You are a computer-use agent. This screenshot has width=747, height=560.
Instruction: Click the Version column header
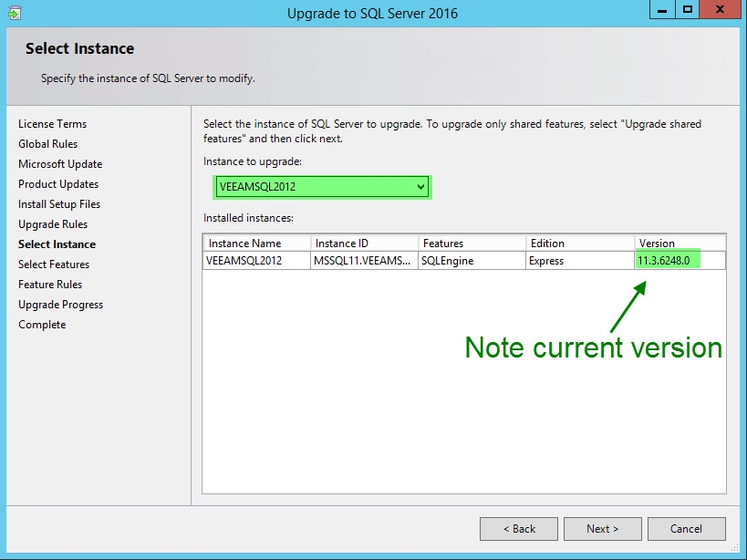(680, 244)
